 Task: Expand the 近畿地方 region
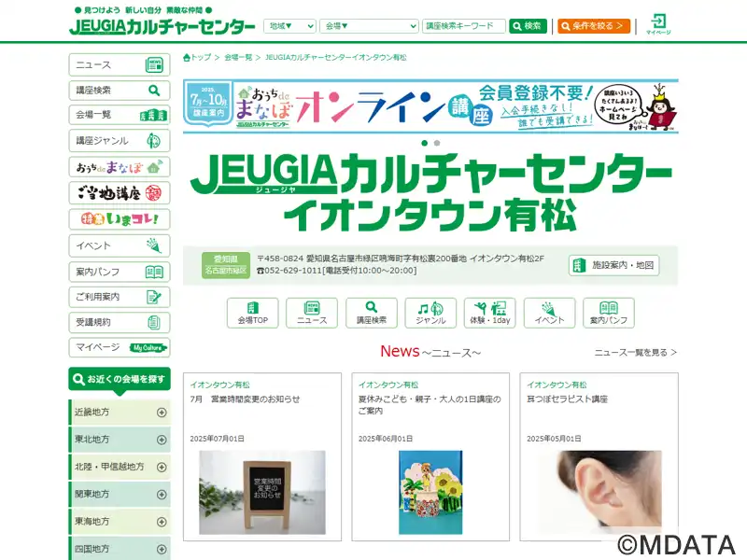click(162, 413)
